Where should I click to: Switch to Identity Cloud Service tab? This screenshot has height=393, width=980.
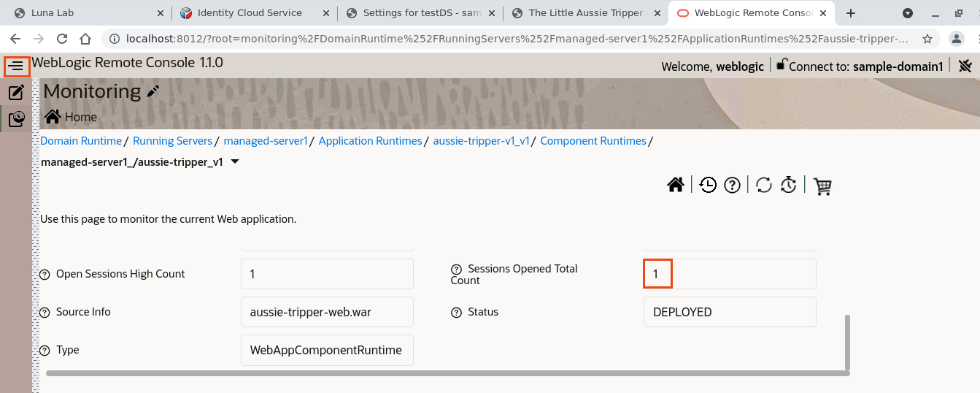point(252,13)
